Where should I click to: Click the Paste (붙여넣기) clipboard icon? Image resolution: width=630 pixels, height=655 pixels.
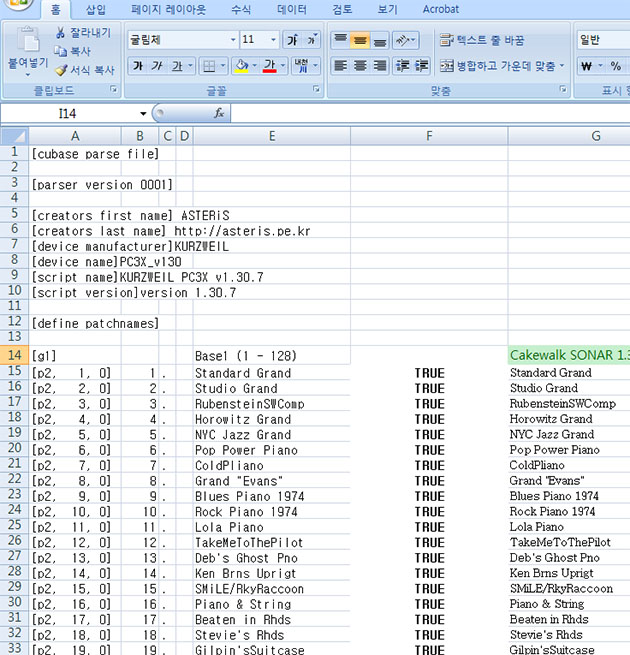click(x=28, y=42)
